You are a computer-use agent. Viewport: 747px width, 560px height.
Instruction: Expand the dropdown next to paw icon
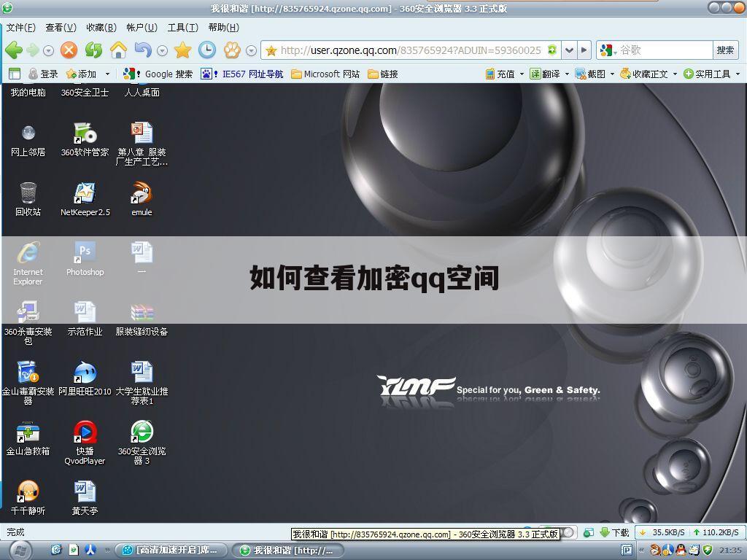(x=252, y=50)
